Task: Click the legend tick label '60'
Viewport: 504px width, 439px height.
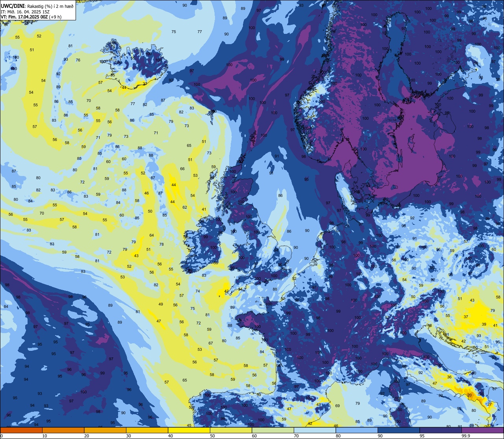Action: click(x=254, y=436)
